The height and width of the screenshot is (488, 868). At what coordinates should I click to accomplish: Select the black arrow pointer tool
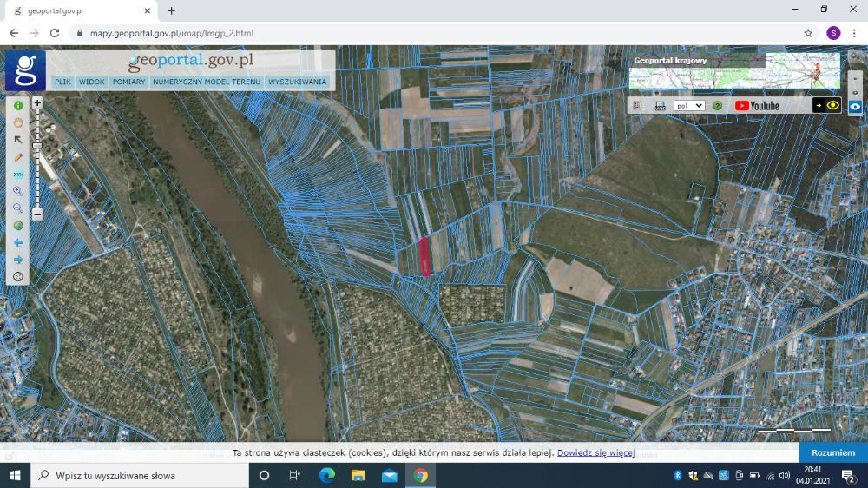tap(18, 140)
